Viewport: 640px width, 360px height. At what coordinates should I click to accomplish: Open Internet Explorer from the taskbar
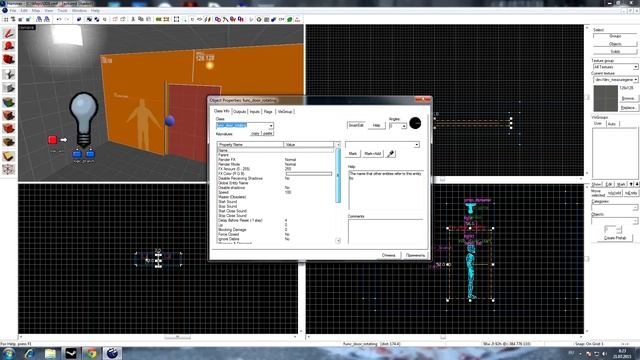click(x=29, y=353)
